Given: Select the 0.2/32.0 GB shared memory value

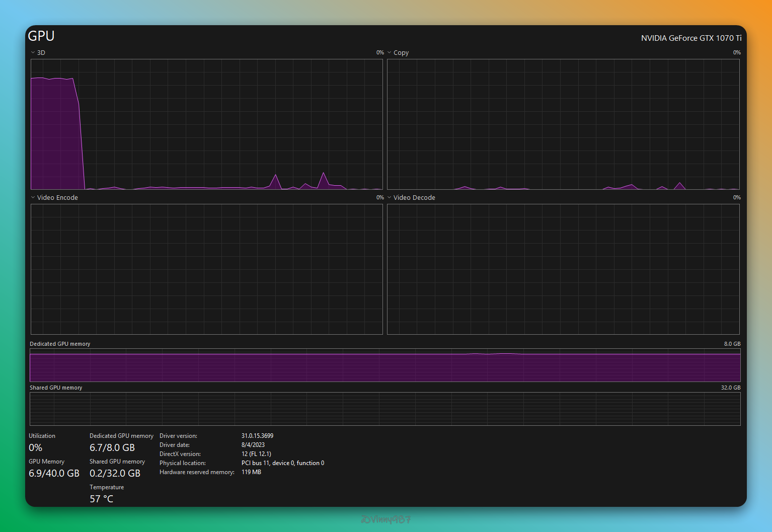Looking at the screenshot, I should coord(115,473).
